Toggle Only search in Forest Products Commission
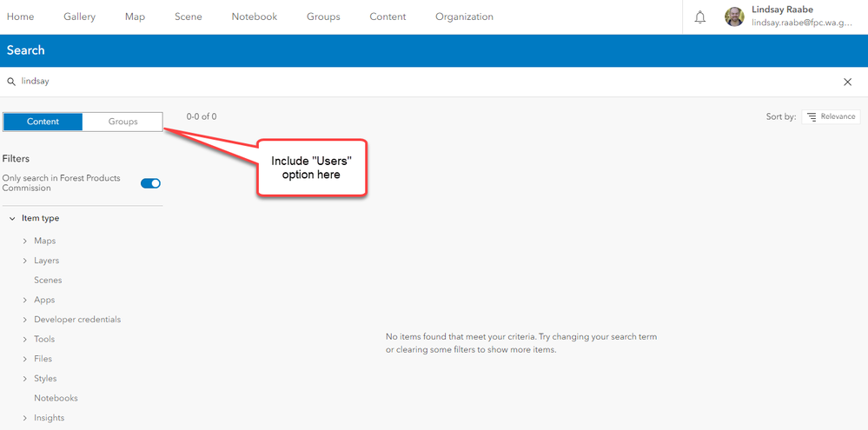The width and height of the screenshot is (868, 430). click(x=150, y=183)
